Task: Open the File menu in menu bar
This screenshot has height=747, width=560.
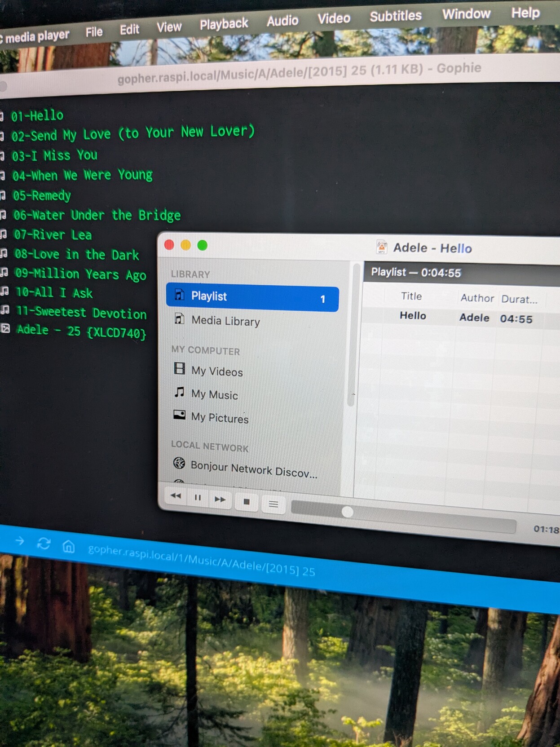Action: (x=94, y=32)
